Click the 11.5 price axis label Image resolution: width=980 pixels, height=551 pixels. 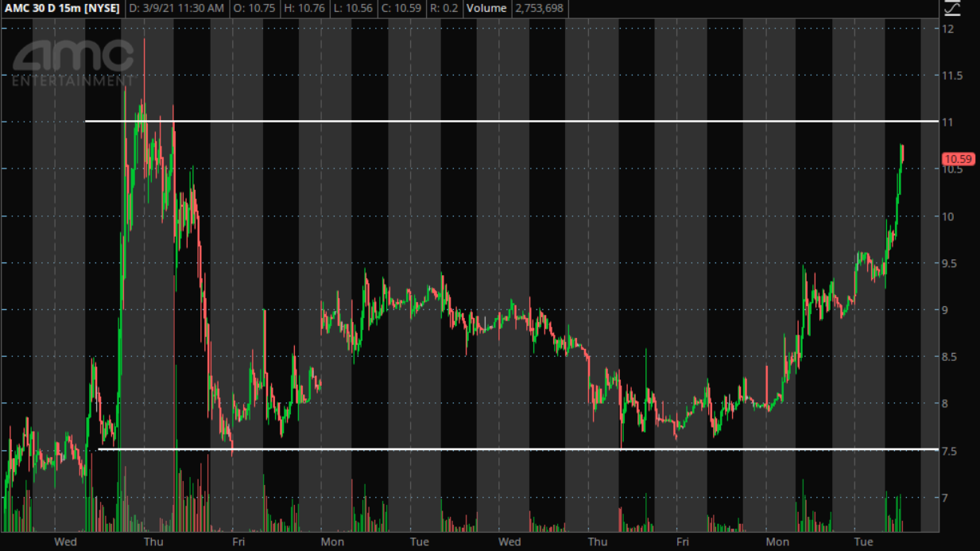952,76
